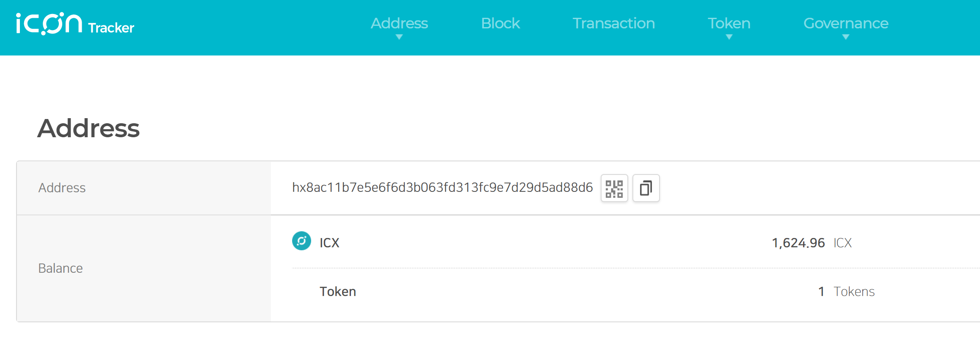Select the hx8ac11b7e address text
The image size is (980, 360).
(442, 188)
